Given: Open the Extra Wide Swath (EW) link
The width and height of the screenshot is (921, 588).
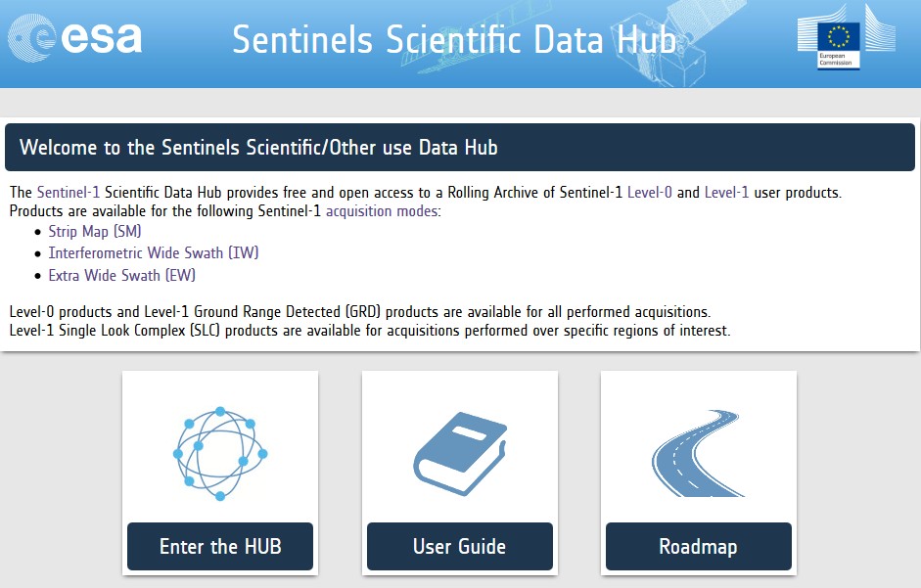Looking at the screenshot, I should tap(121, 276).
